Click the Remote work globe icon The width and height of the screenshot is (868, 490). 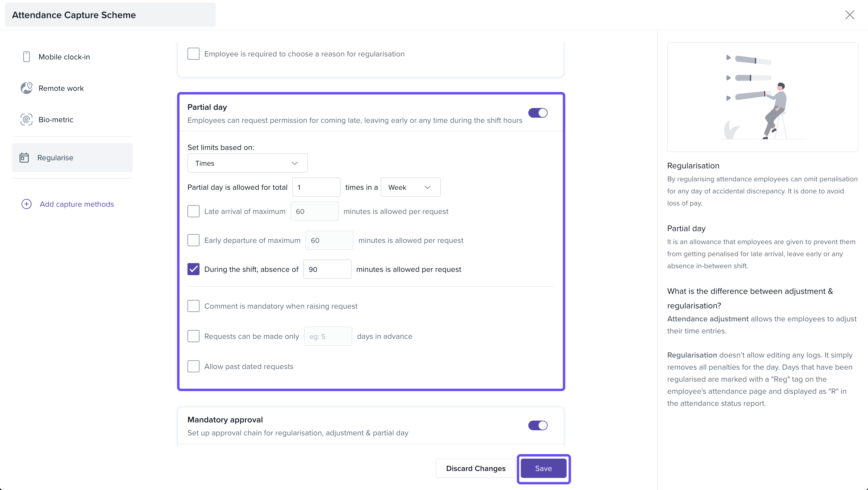click(x=26, y=88)
